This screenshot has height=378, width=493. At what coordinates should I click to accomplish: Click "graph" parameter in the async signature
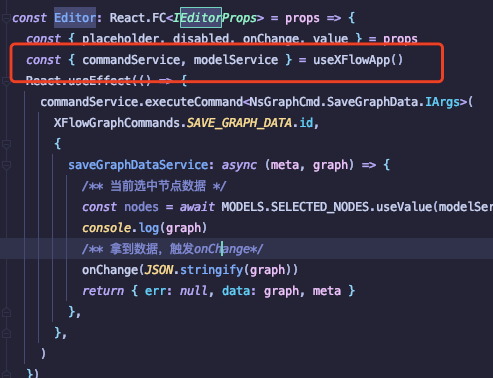tap(330, 165)
